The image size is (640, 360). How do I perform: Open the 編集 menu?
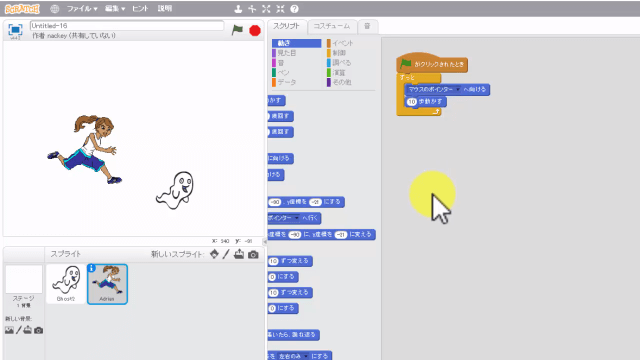[115, 9]
